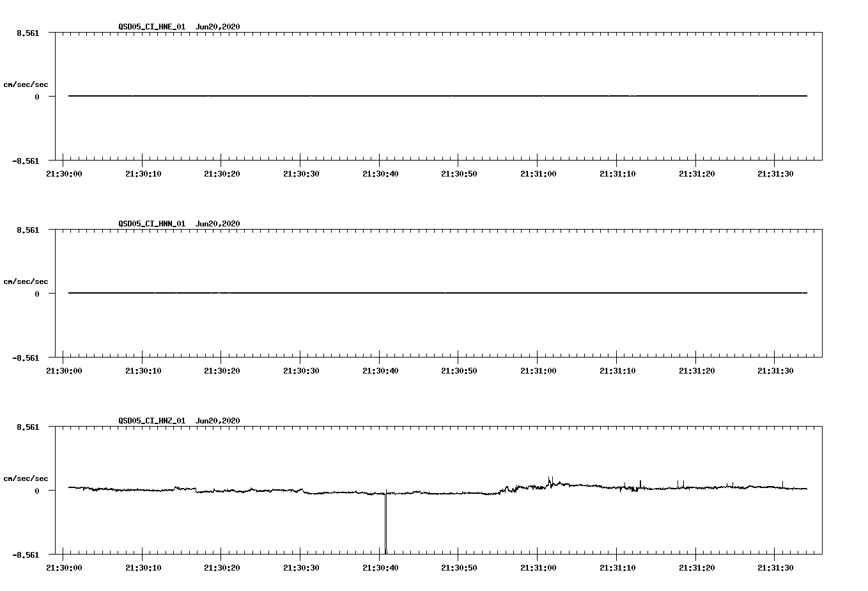Click the Jun20,2020 date on HNE plot

[218, 27]
